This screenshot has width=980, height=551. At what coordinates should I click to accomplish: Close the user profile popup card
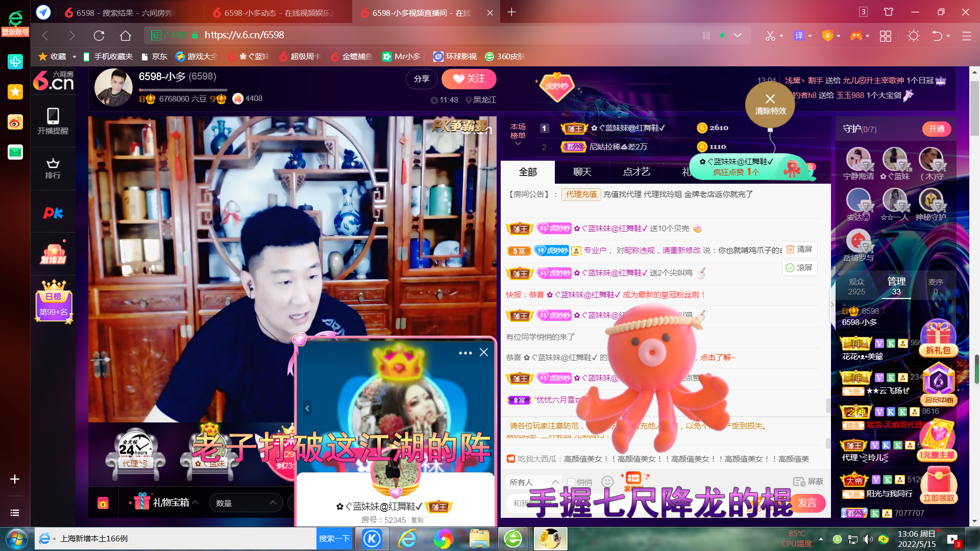484,353
